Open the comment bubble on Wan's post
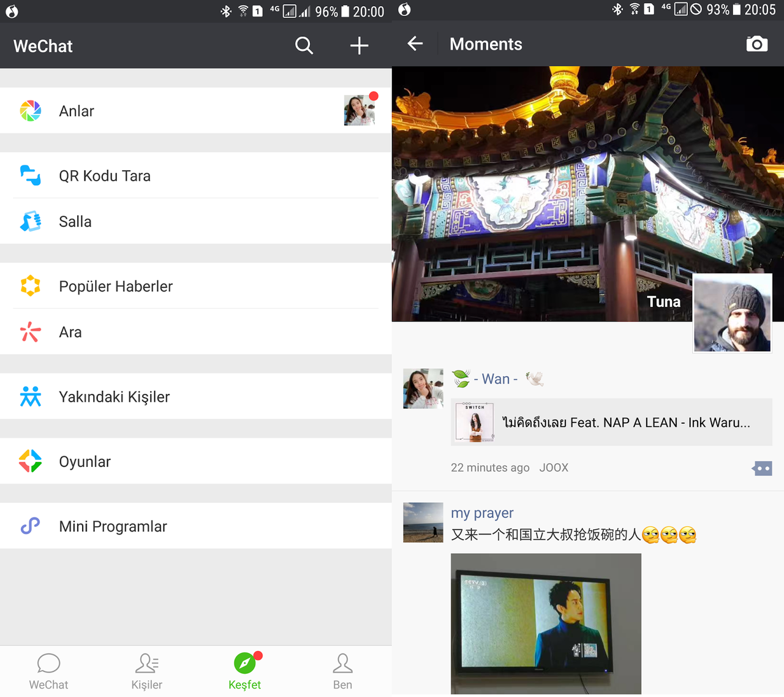The width and height of the screenshot is (784, 697). point(761,467)
